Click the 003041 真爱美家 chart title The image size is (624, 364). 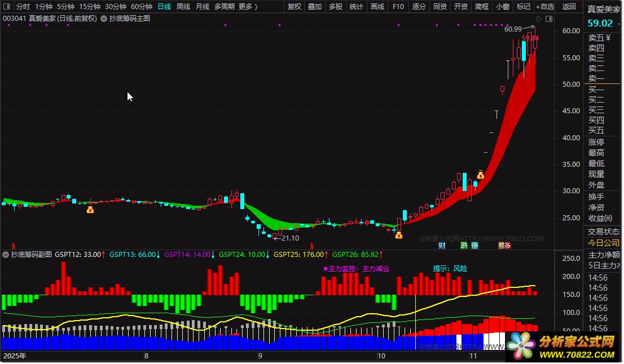pyautogui.click(x=50, y=19)
